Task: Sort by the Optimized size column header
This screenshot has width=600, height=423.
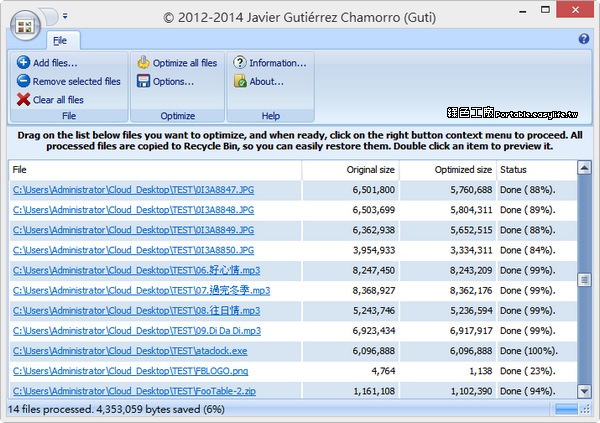Action: pos(448,170)
